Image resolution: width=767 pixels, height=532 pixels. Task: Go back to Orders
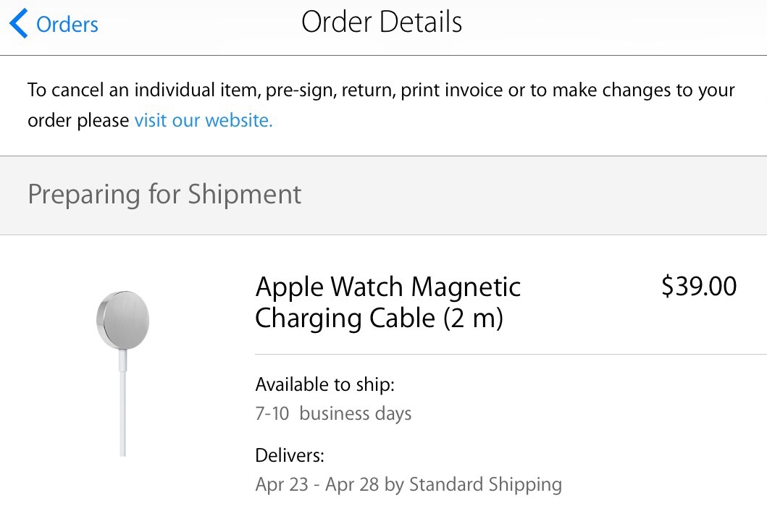coord(54,23)
